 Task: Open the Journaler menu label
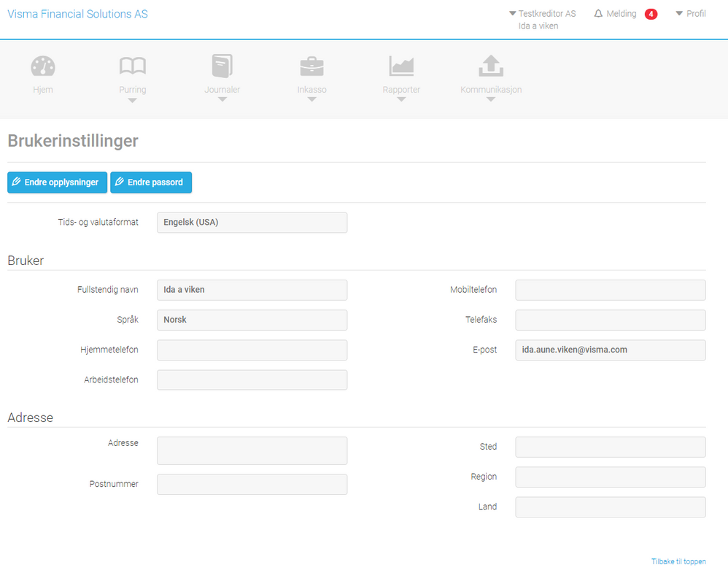222,90
